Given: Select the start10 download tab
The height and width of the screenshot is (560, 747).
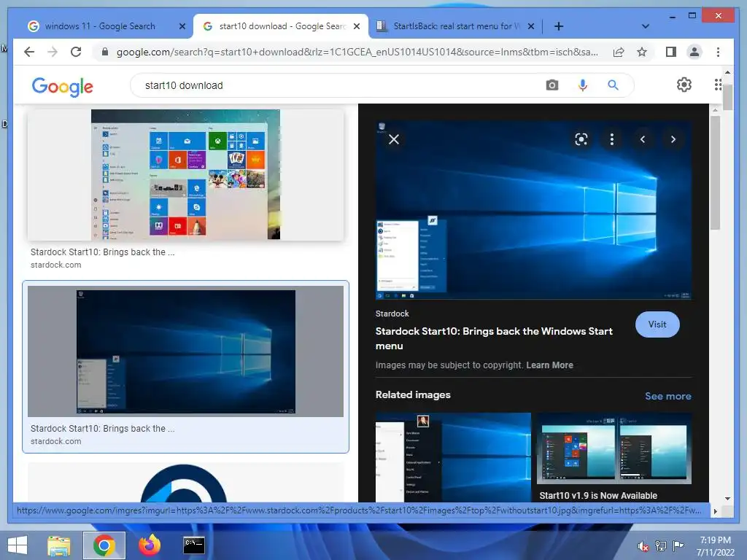Looking at the screenshot, I should [282, 26].
